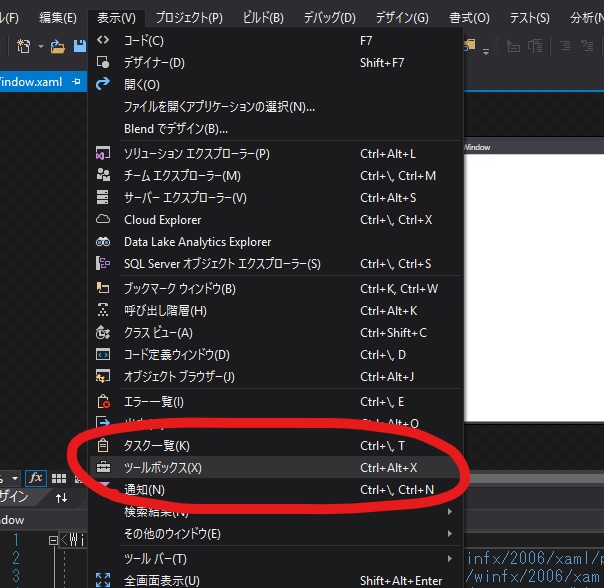Click the save floppy disk icon
Viewport: 604px width, 588px height.
tap(80, 46)
